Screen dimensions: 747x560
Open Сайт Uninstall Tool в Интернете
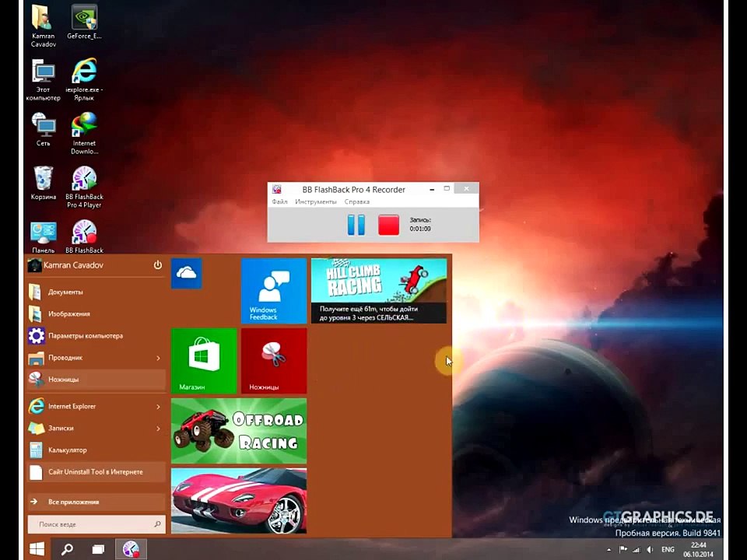96,472
